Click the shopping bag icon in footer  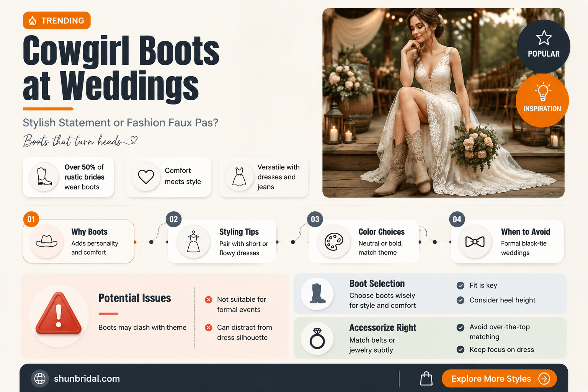pyautogui.click(x=426, y=379)
